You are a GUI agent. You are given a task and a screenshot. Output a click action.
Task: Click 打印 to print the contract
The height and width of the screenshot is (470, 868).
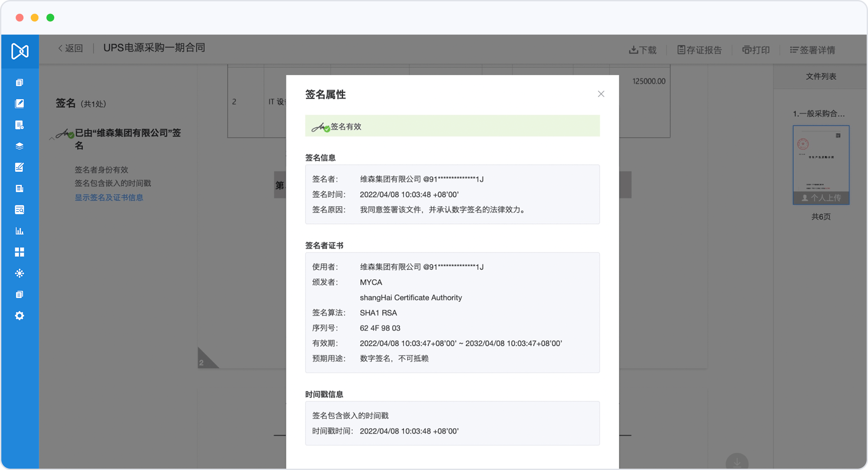point(756,50)
